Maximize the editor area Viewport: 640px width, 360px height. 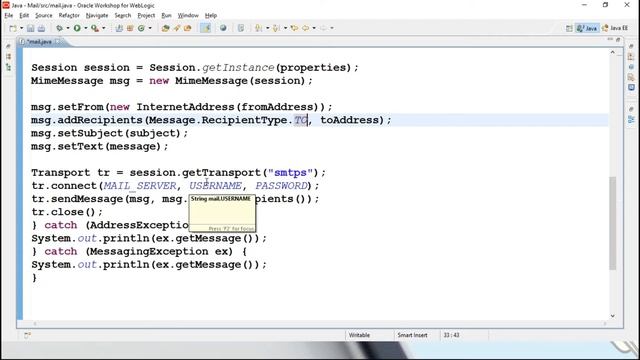pyautogui.click(x=618, y=39)
